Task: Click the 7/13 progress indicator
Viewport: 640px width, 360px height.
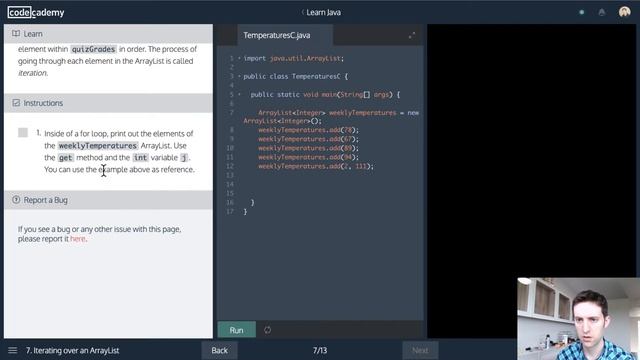Action: 320,350
